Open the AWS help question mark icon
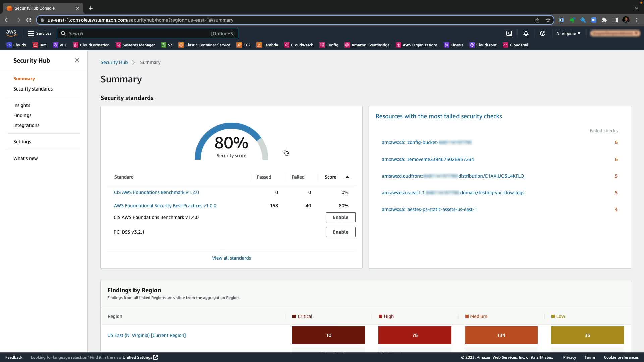Viewport: 644px width, 362px height. click(x=542, y=33)
